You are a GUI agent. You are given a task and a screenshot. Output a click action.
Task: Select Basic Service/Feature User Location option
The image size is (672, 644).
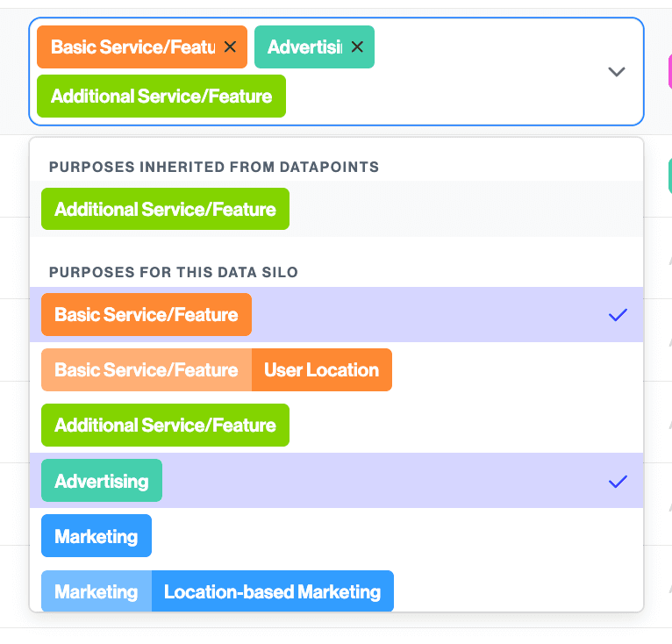point(216,370)
